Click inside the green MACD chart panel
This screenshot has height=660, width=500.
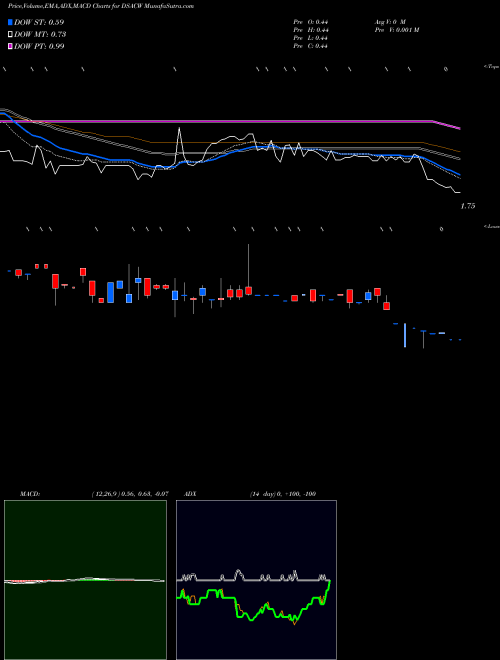85,580
